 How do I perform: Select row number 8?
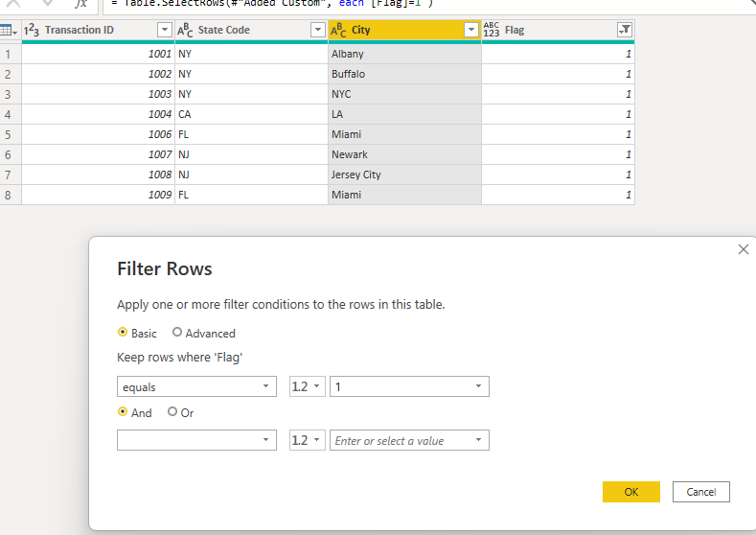tap(9, 195)
